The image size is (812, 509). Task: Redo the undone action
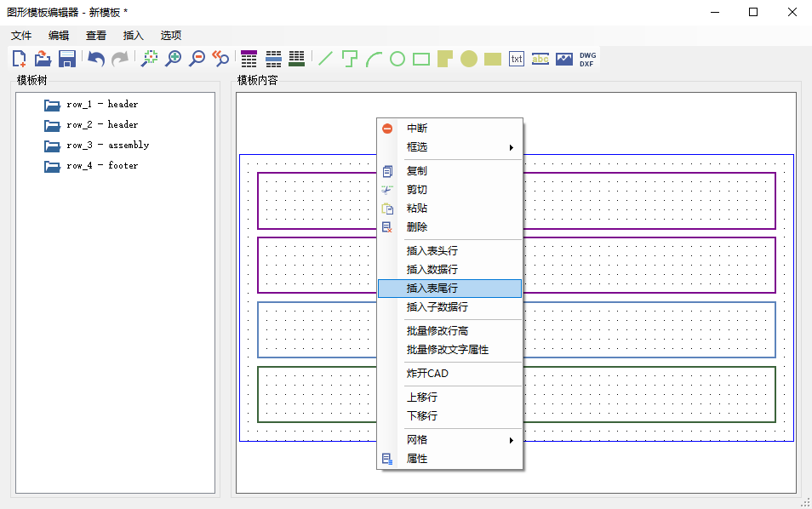120,59
